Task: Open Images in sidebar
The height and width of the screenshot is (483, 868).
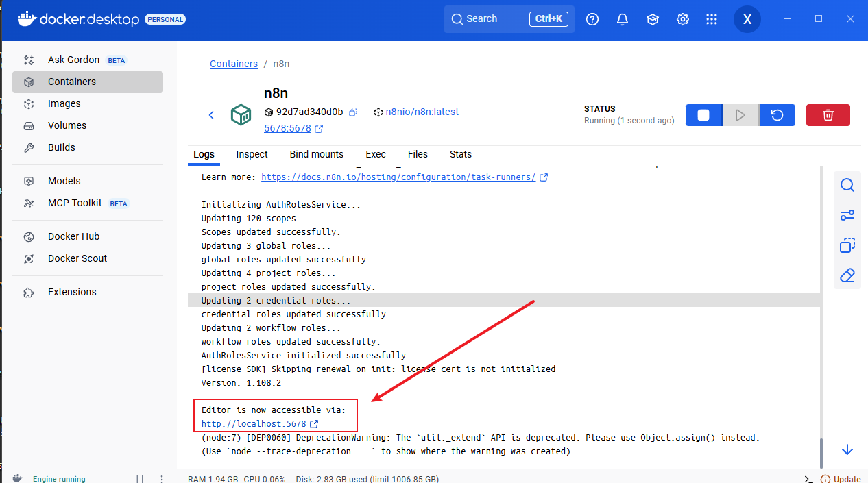Action: [x=88, y=103]
